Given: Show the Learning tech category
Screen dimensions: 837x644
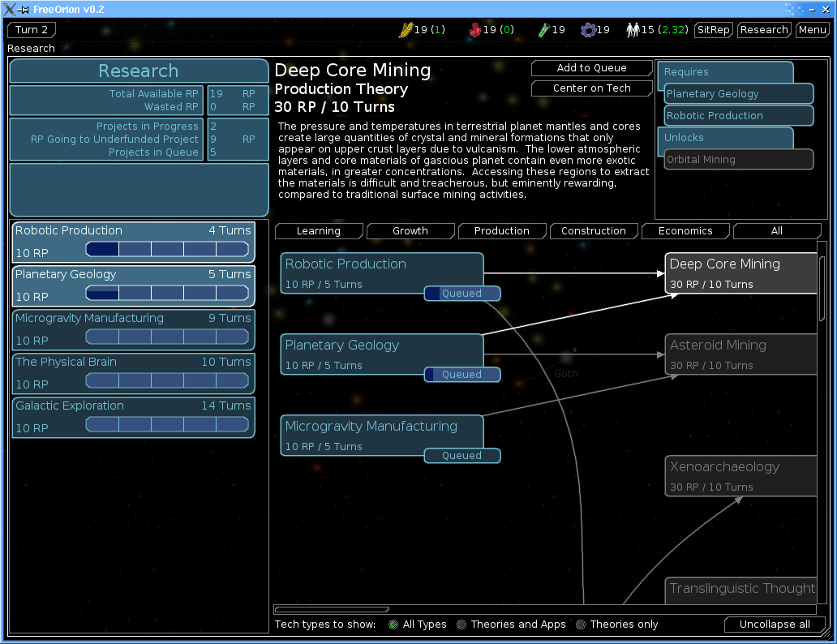Looking at the screenshot, I should pyautogui.click(x=319, y=231).
